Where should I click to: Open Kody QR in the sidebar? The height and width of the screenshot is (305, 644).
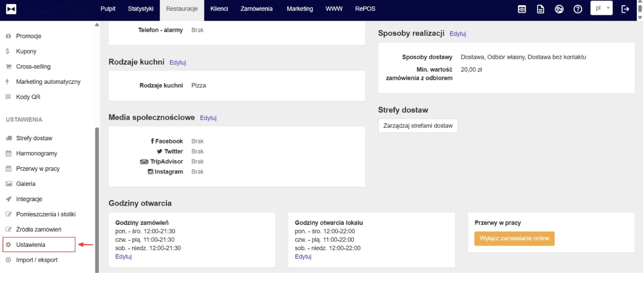28,97
